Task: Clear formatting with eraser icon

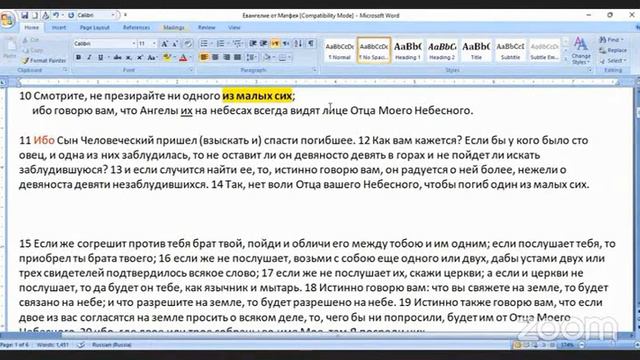Action: pos(187,44)
